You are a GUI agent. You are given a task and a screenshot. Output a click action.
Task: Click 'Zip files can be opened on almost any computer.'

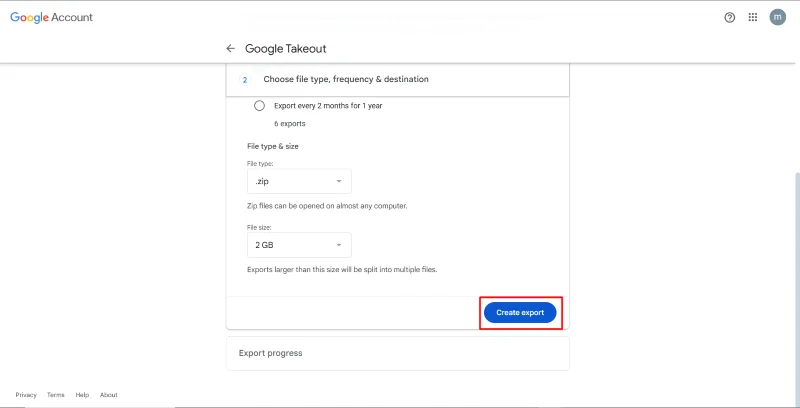coord(327,207)
